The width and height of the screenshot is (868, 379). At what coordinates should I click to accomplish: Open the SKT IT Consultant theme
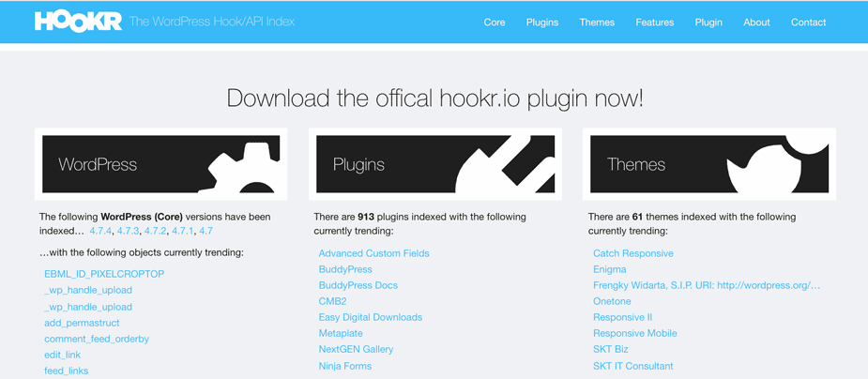point(633,366)
